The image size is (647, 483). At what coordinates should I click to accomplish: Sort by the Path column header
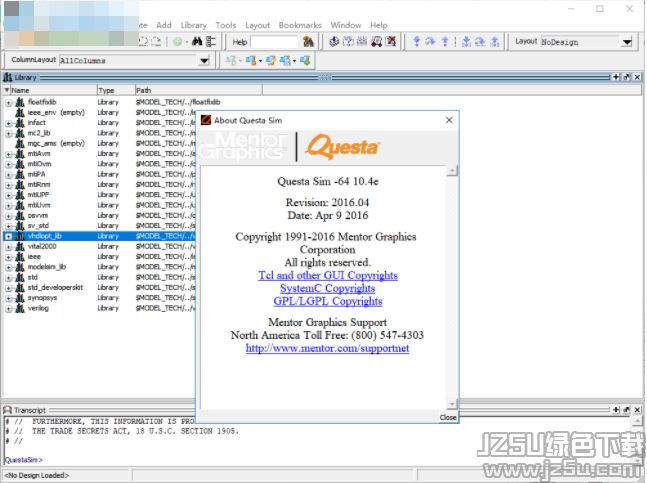(x=198, y=90)
